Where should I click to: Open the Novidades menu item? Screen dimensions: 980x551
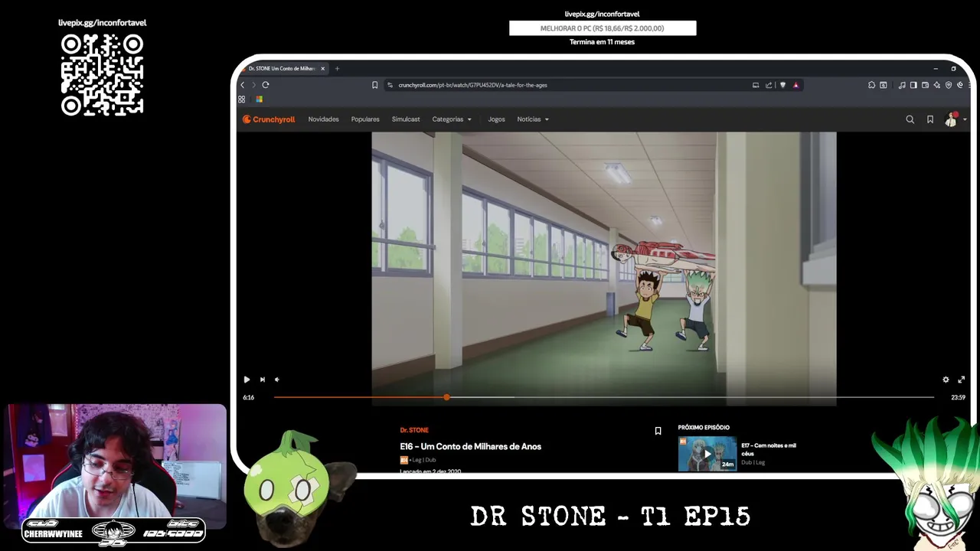pyautogui.click(x=323, y=119)
